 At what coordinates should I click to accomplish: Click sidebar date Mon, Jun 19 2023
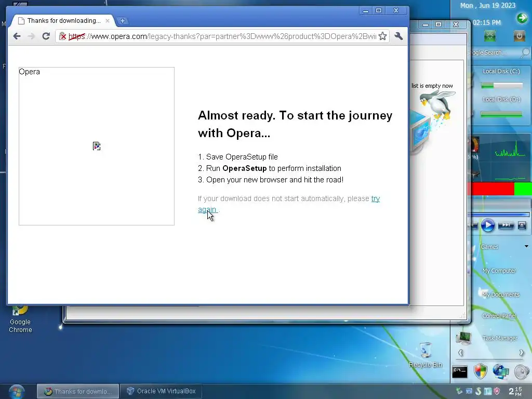tap(487, 5)
